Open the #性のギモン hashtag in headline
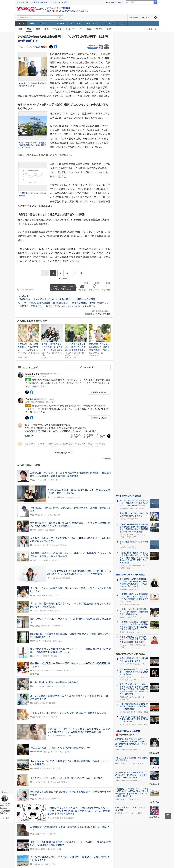The height and width of the screenshot is (868, 174). tap(30, 41)
